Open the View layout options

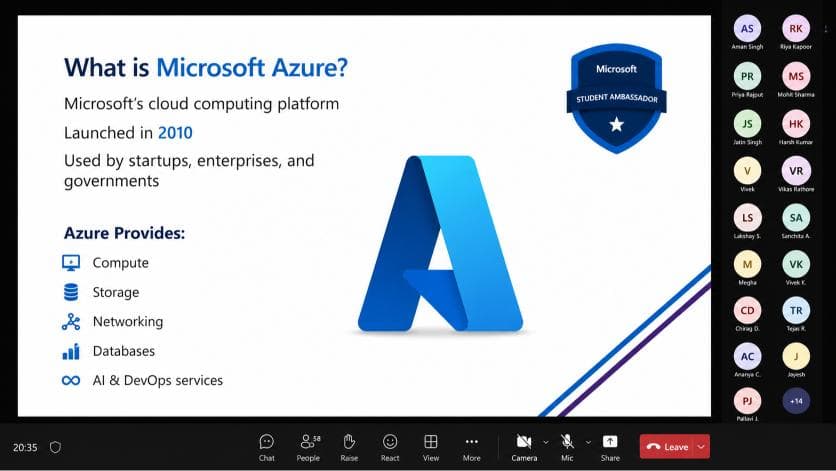click(431, 447)
